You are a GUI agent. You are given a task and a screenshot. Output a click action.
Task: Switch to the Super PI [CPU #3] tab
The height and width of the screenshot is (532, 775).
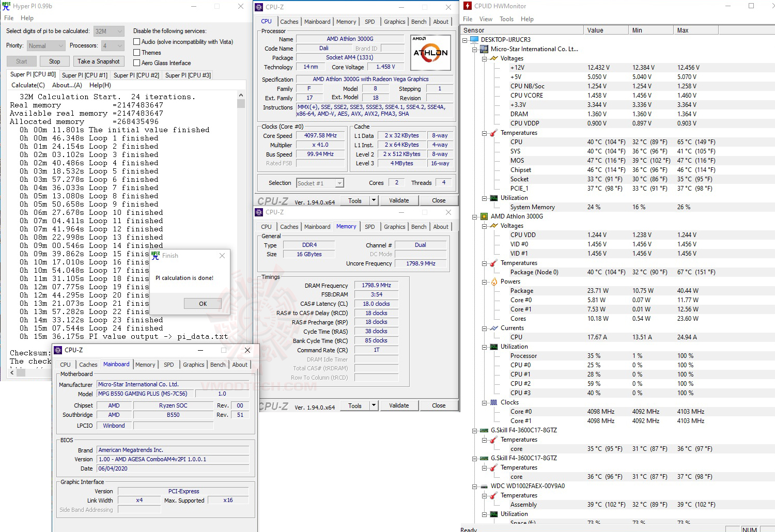[188, 75]
